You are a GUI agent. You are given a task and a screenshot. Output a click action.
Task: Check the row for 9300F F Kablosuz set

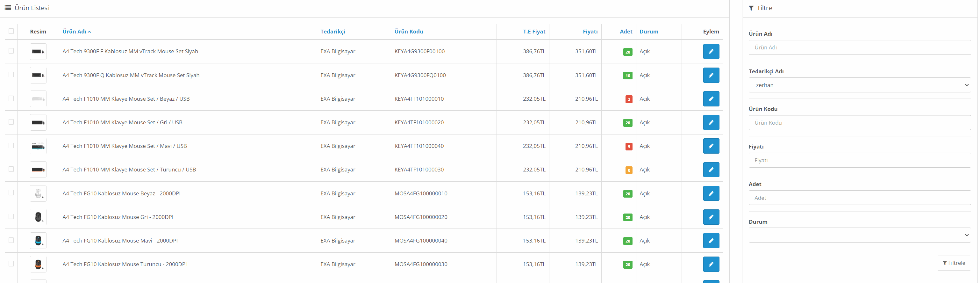11,51
